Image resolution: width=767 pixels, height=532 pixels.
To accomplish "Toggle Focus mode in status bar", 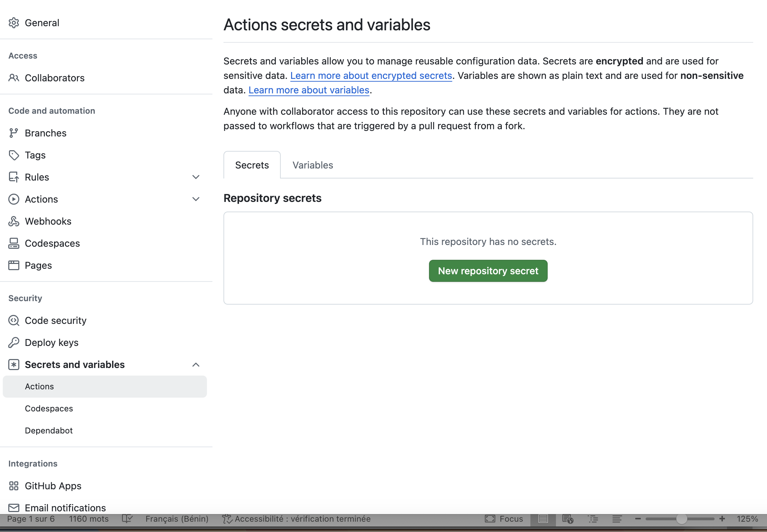I will pyautogui.click(x=504, y=519).
